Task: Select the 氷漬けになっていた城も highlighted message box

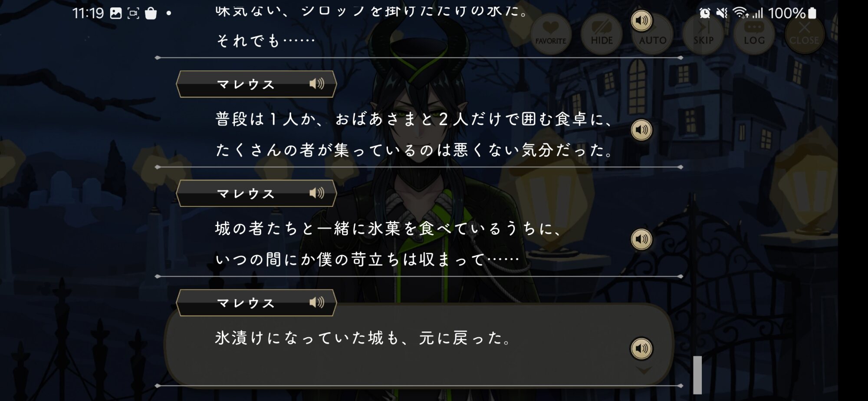Action: (419, 344)
